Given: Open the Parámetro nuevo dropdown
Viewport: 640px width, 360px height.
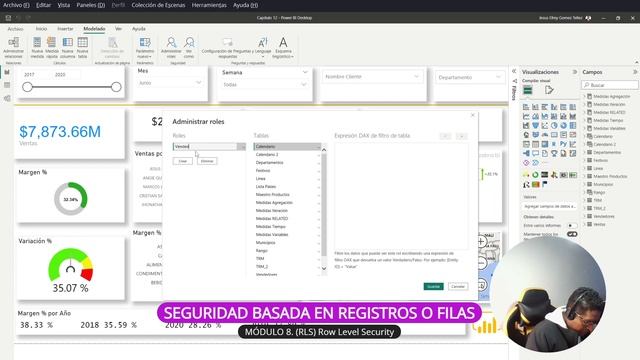Looking at the screenshot, I should pyautogui.click(x=144, y=48).
